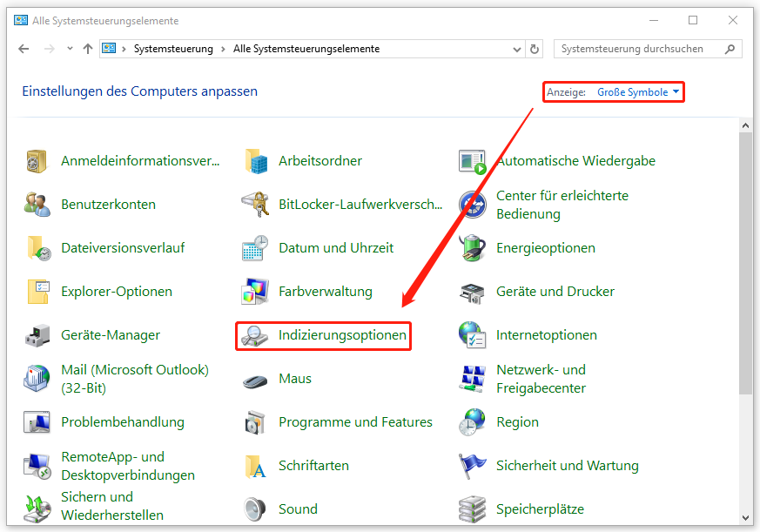
Task: Click the refresh button beside address bar
Action: point(535,50)
